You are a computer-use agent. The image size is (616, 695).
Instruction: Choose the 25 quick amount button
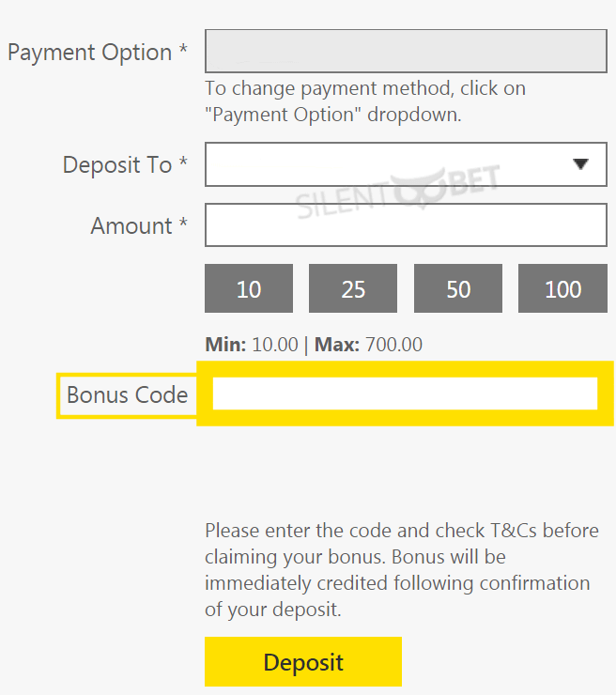pyautogui.click(x=353, y=288)
